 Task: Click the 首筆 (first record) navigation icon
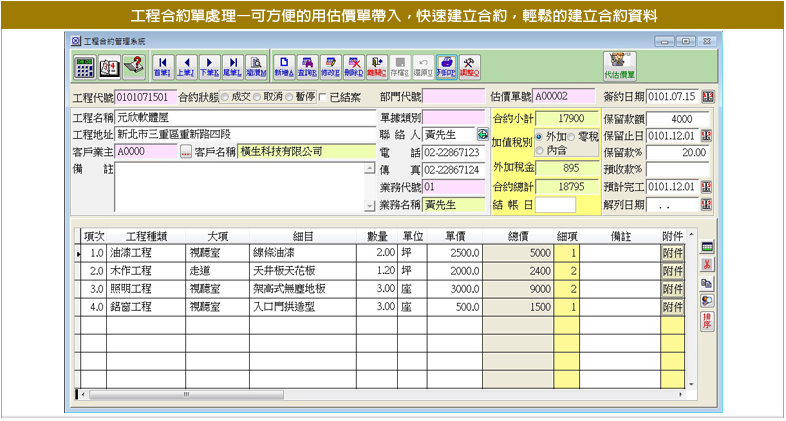pos(162,67)
